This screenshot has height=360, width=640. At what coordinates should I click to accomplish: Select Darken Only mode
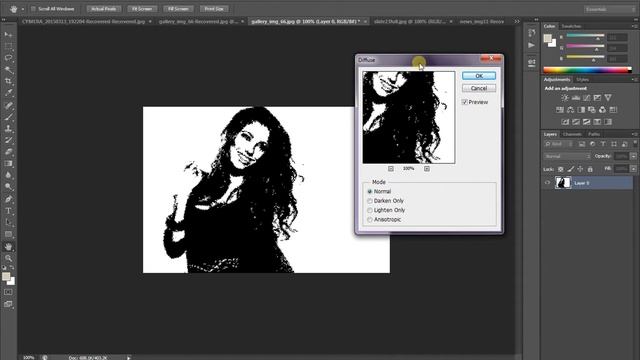coord(370,201)
